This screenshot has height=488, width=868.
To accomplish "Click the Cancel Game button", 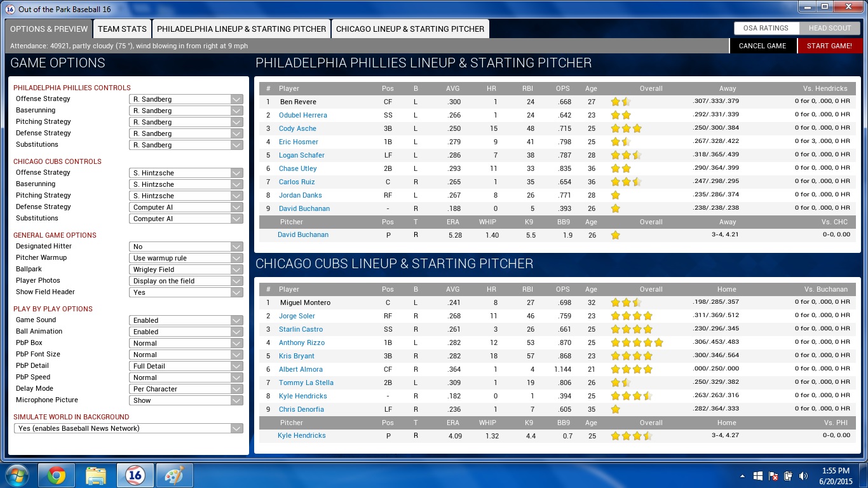I will [x=763, y=46].
